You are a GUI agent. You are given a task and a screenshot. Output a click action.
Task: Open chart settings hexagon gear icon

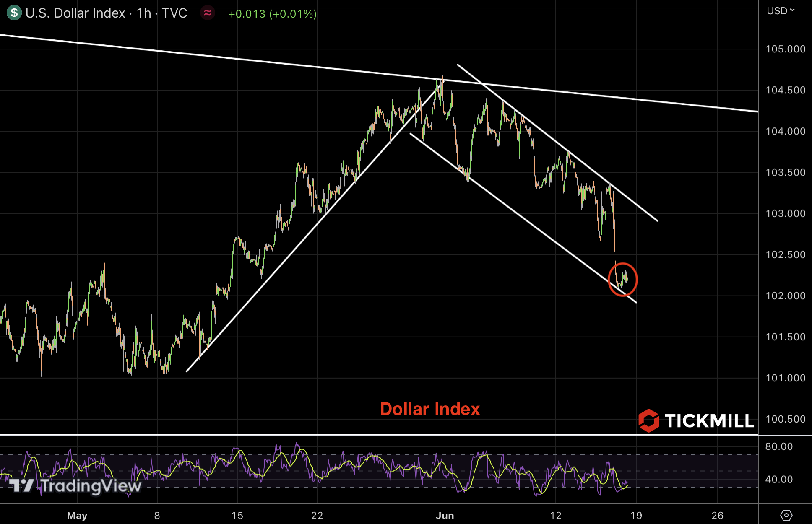pos(786,515)
